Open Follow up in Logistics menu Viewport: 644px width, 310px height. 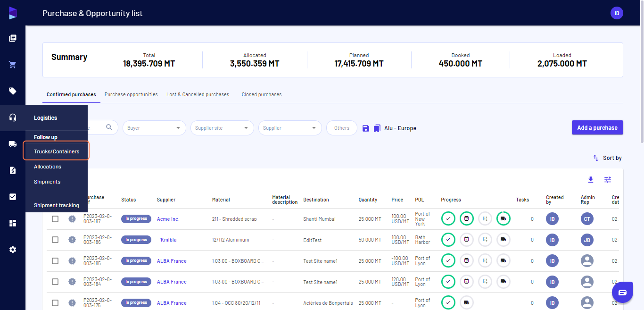coord(46,137)
